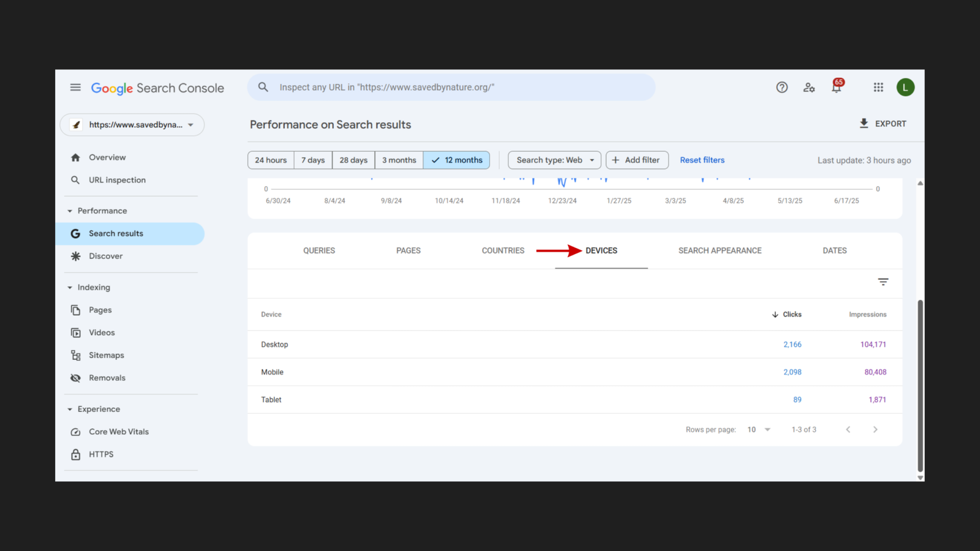Open the hamburger main menu
This screenshot has width=980, height=551.
(75, 88)
